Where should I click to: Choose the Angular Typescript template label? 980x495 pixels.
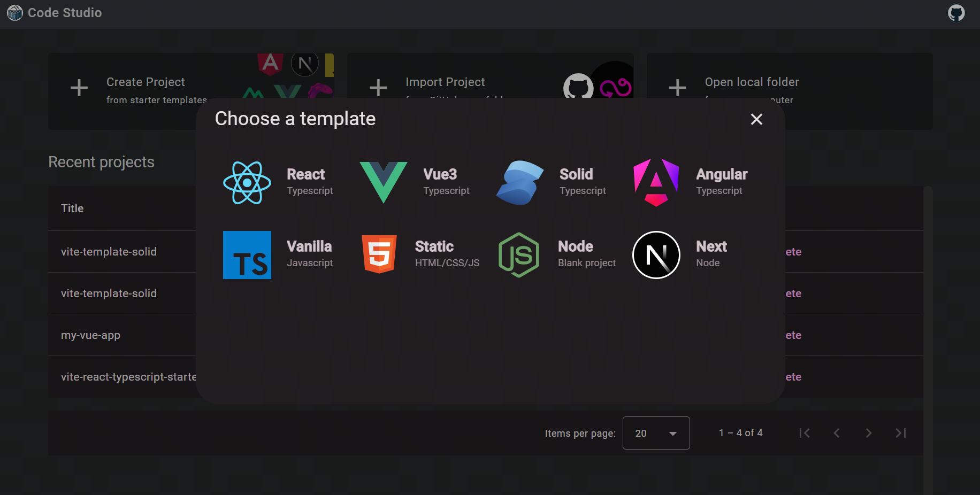click(x=722, y=182)
